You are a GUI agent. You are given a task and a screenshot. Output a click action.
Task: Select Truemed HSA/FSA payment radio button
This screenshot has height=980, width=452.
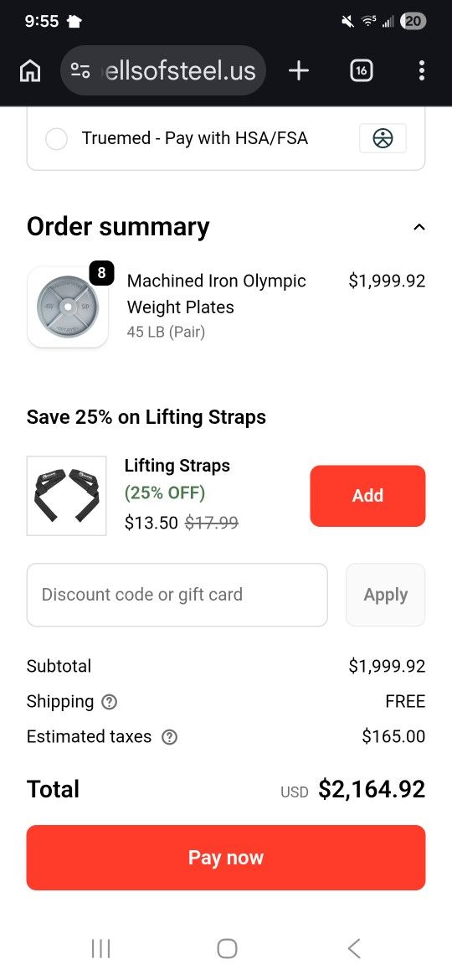click(x=56, y=139)
